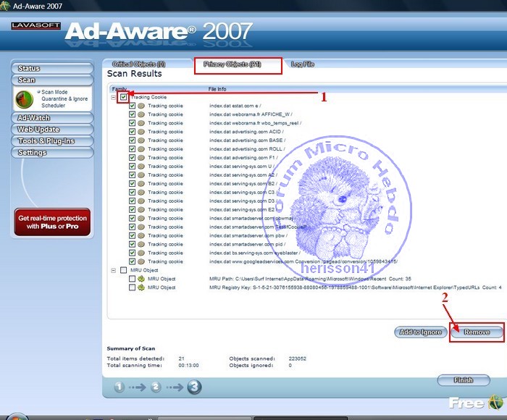The width and height of the screenshot is (507, 420).
Task: Click cookie icon for bs.serving-sys.com eyeblaster row
Action: 141,253
